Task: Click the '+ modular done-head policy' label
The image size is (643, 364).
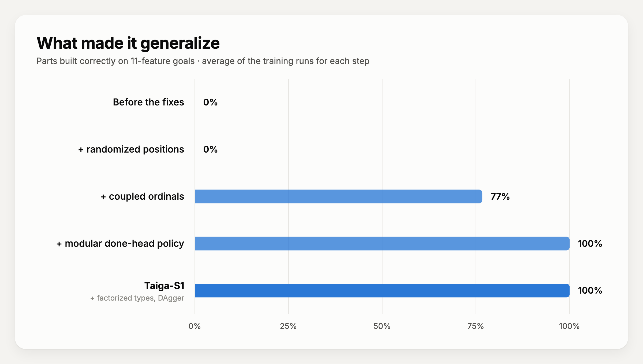Action: point(120,244)
